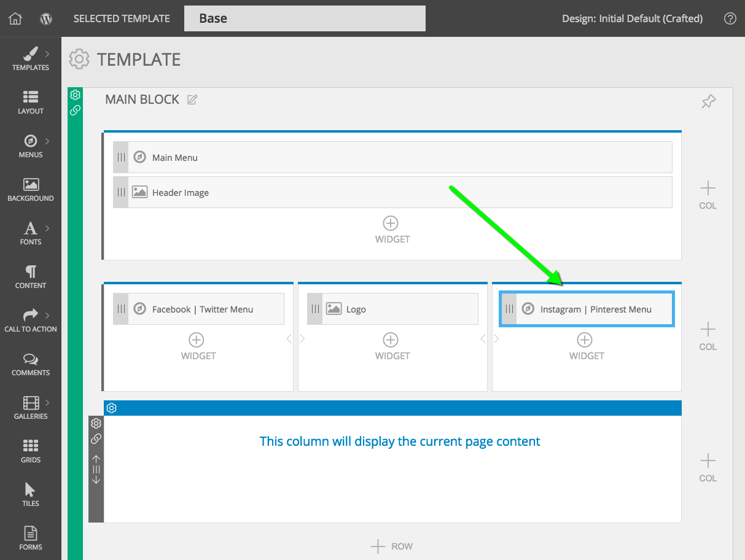Select the Logo widget
This screenshot has width=745, height=560.
pos(392,309)
